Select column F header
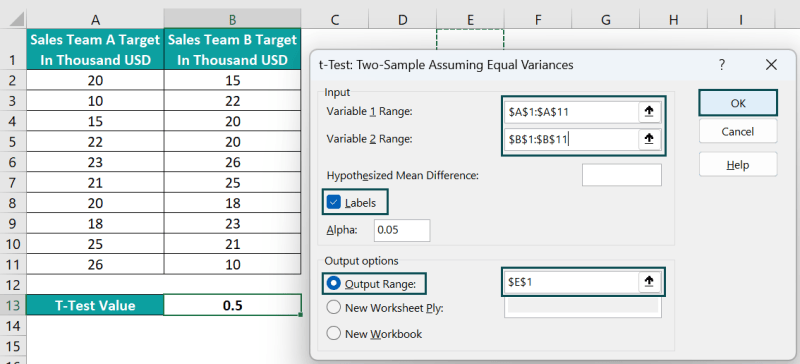Screen dimensions: 800x364 (538, 20)
